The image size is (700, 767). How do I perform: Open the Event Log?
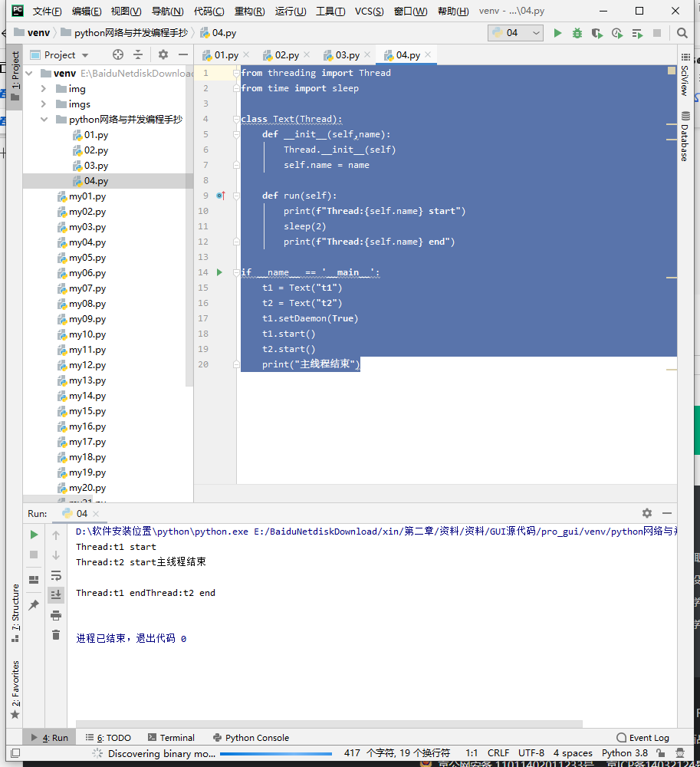click(x=642, y=738)
